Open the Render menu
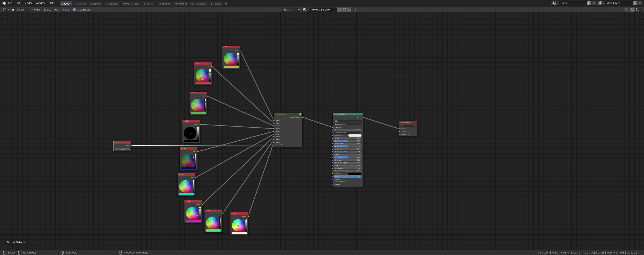This screenshot has width=644, height=255. click(28, 3)
